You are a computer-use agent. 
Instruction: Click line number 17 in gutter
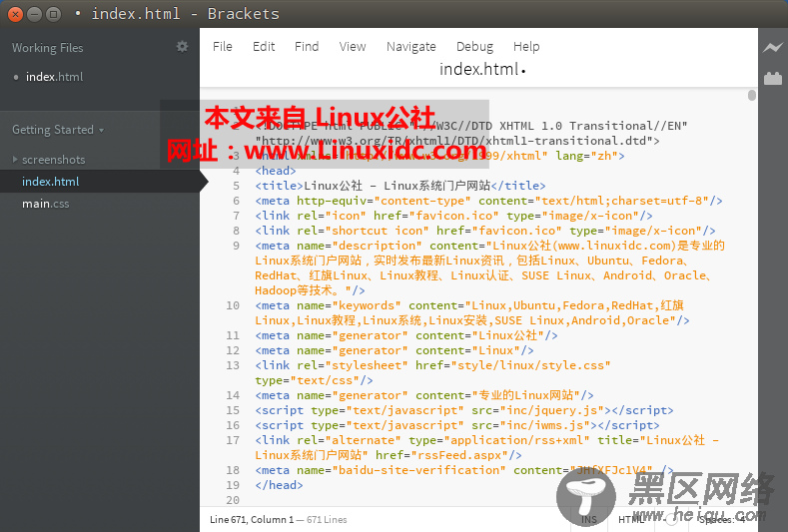[233, 440]
